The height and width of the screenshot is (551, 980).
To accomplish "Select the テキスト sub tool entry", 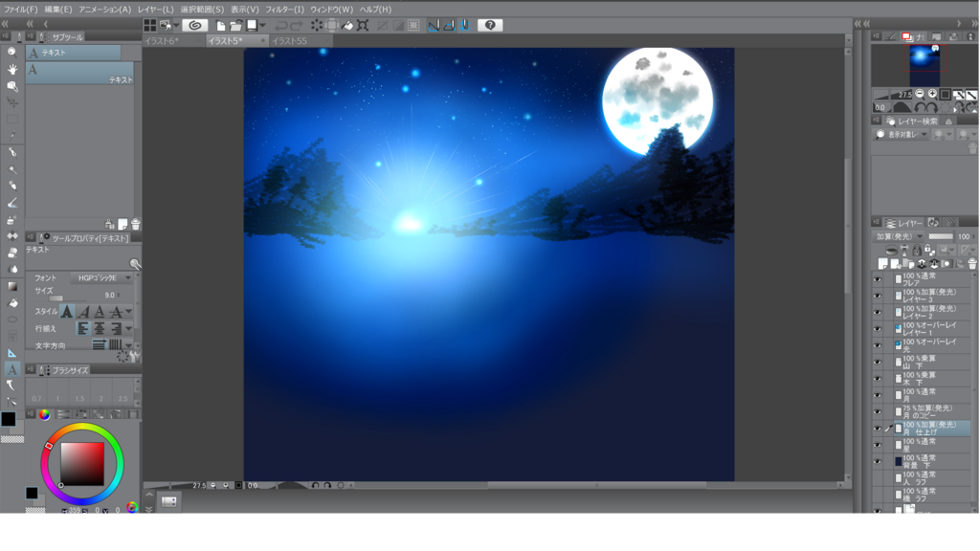I will pos(79,73).
